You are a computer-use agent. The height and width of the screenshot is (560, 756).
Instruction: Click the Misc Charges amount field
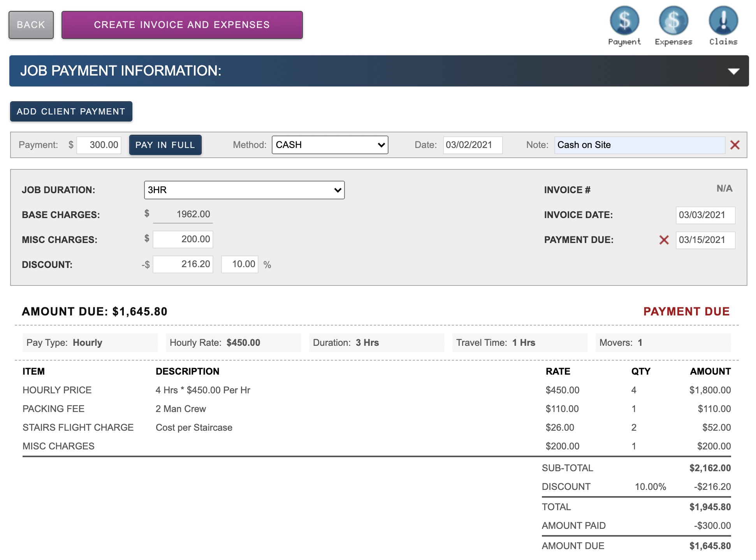tap(183, 239)
